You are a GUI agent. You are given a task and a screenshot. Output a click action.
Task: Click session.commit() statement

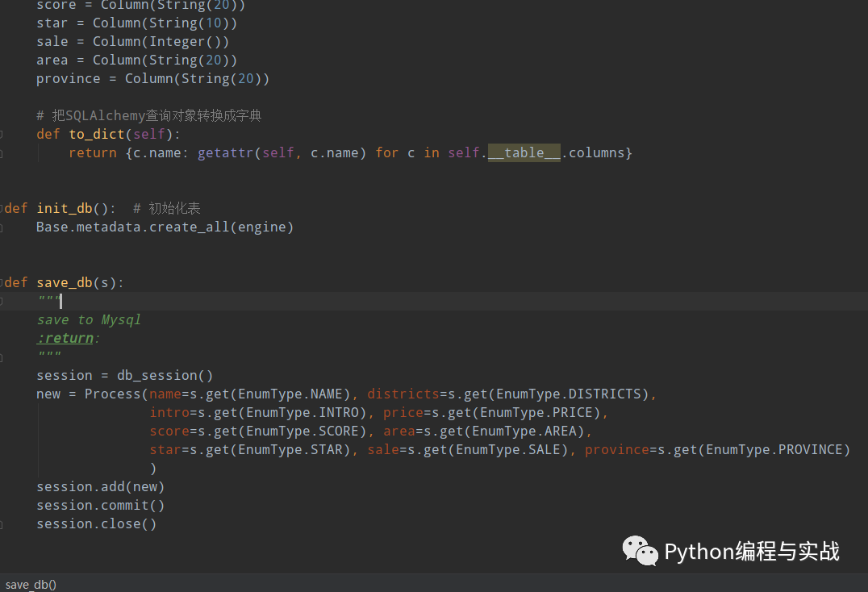[x=100, y=504]
